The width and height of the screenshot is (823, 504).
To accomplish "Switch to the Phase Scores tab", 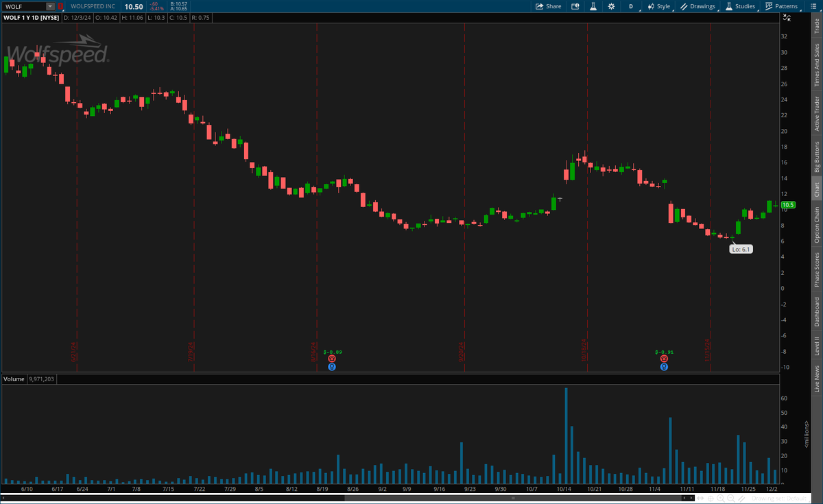I will pyautogui.click(x=816, y=269).
